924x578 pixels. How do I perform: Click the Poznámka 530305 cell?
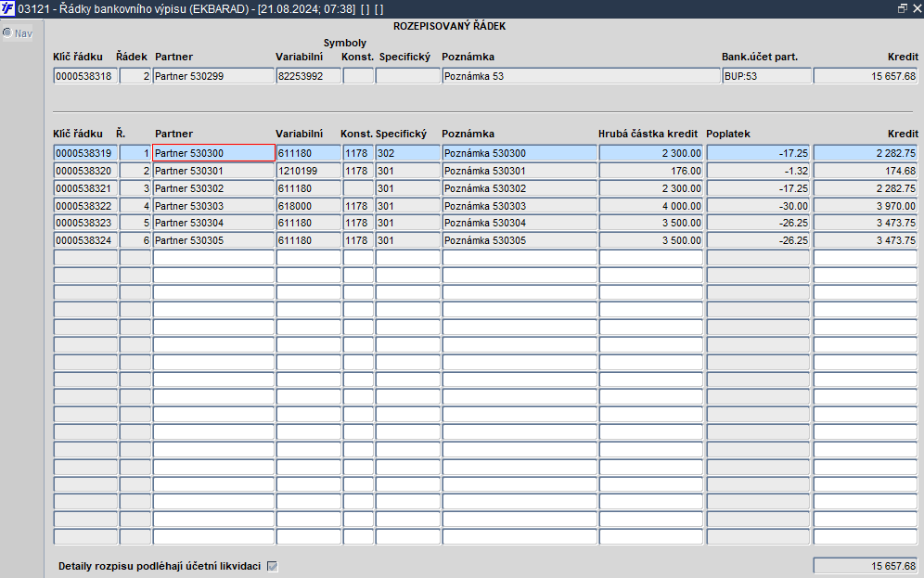520,240
